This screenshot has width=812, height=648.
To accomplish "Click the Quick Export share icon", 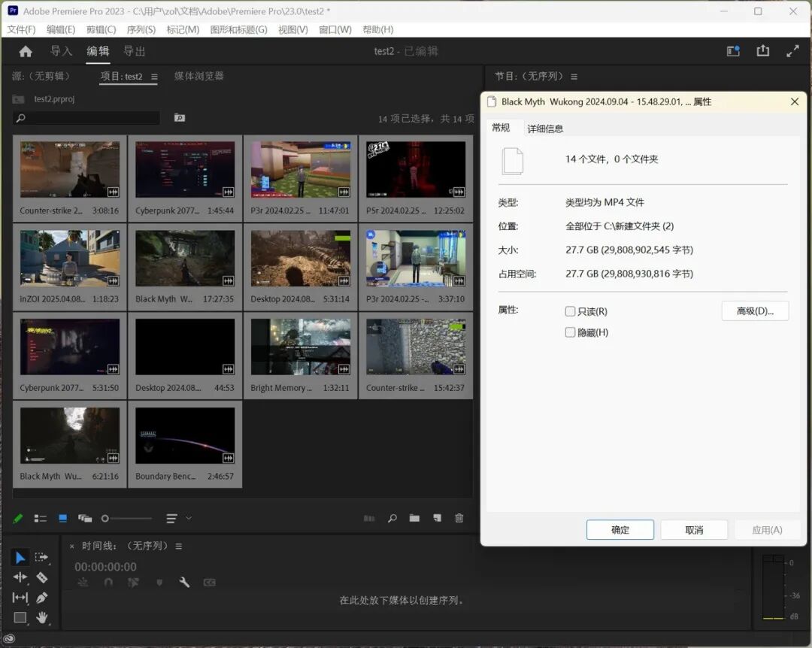I will (x=763, y=51).
